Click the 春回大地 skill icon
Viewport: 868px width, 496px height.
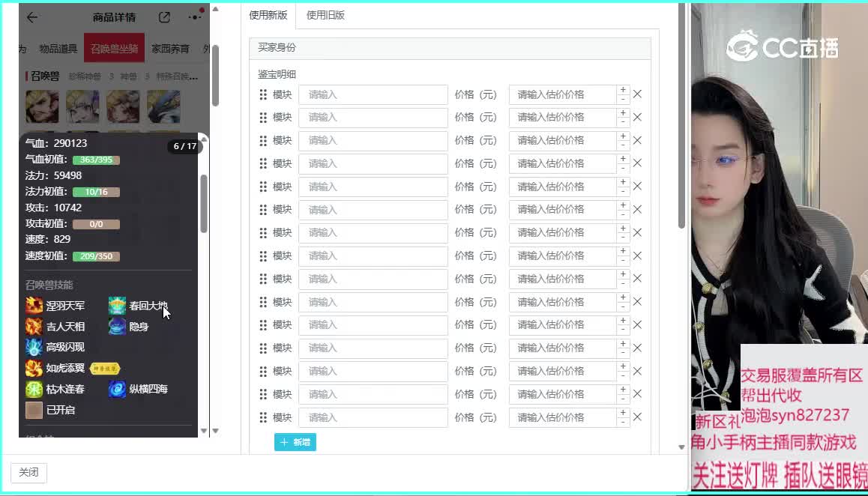117,306
